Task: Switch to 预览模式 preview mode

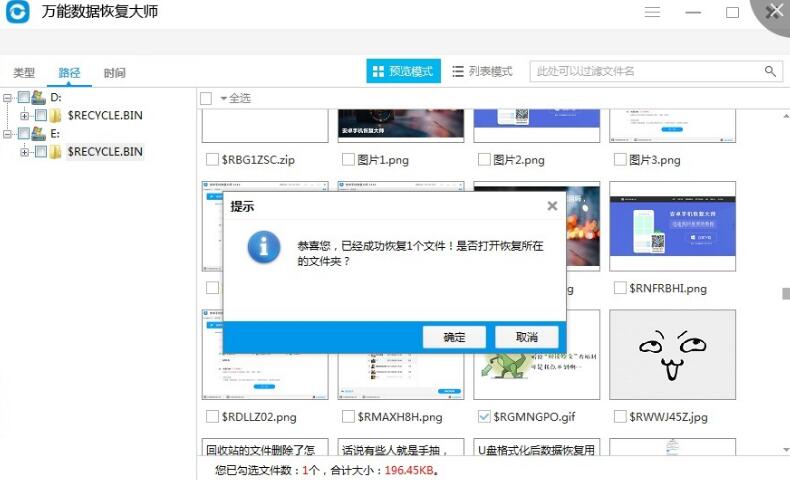Action: pyautogui.click(x=403, y=72)
